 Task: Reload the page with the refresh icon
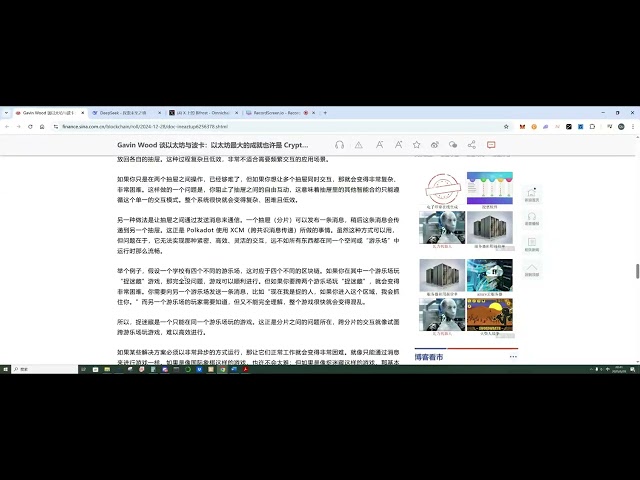pos(30,127)
